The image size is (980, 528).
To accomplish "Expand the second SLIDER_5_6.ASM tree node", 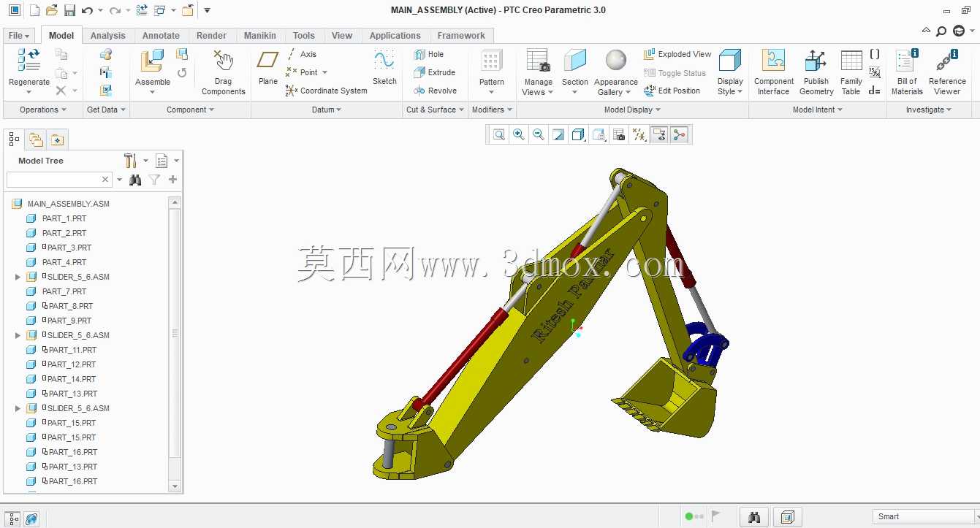I will [x=18, y=335].
